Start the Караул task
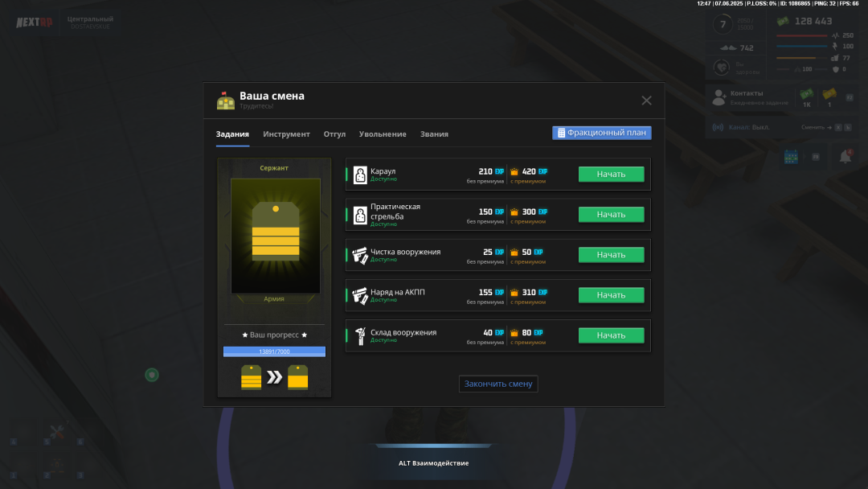The image size is (868, 489). tap(611, 174)
